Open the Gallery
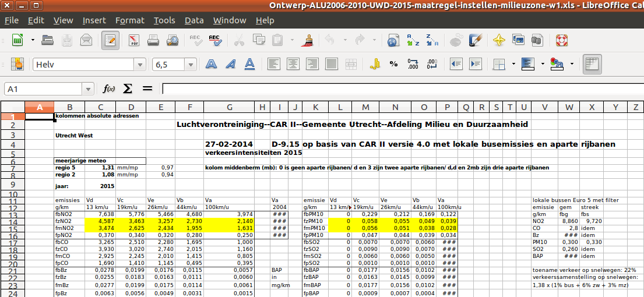 [518, 40]
